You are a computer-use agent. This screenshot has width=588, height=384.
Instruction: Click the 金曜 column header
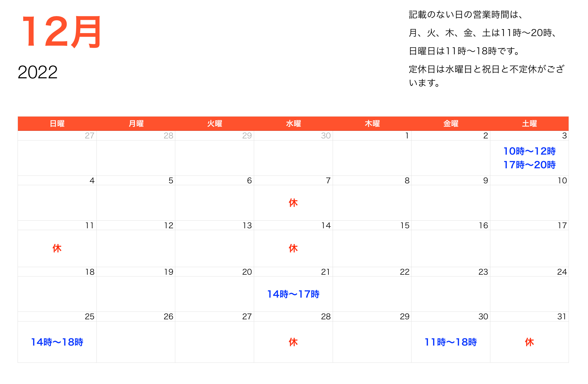click(x=451, y=124)
